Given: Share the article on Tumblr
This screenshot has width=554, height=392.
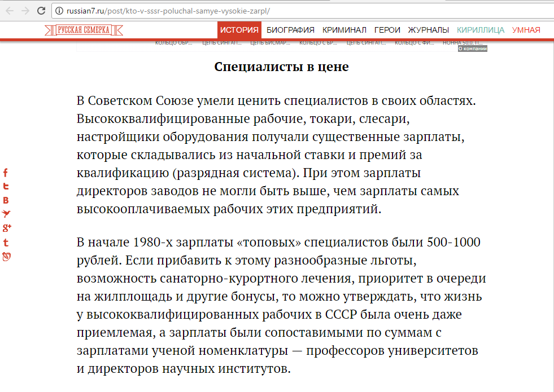Looking at the screenshot, I should click(x=6, y=243).
